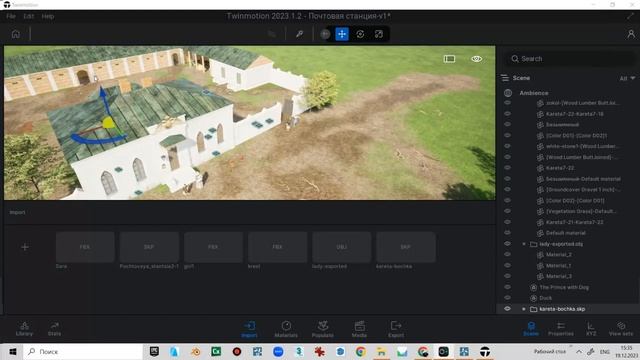This screenshot has width=640, height=360.
Task: Select Material_3 in scene tree
Action: [x=559, y=276]
